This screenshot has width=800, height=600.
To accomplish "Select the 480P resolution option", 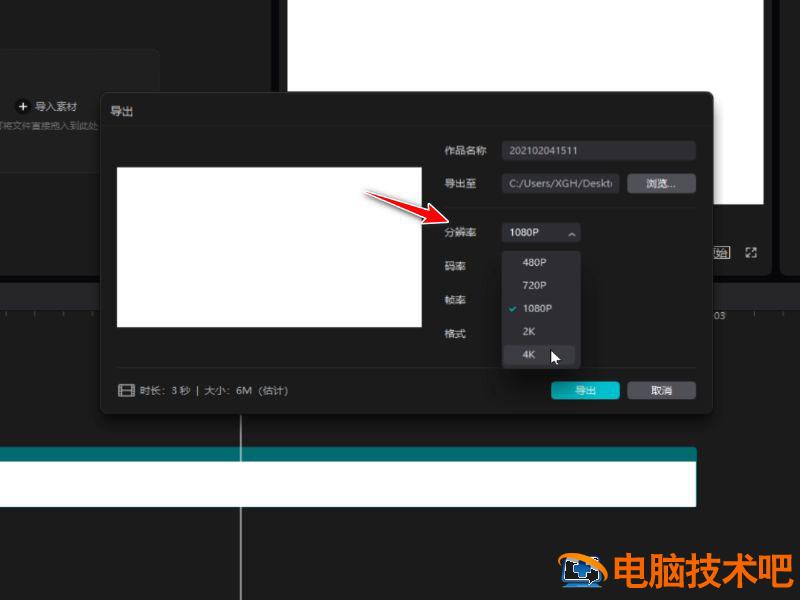I will (533, 262).
